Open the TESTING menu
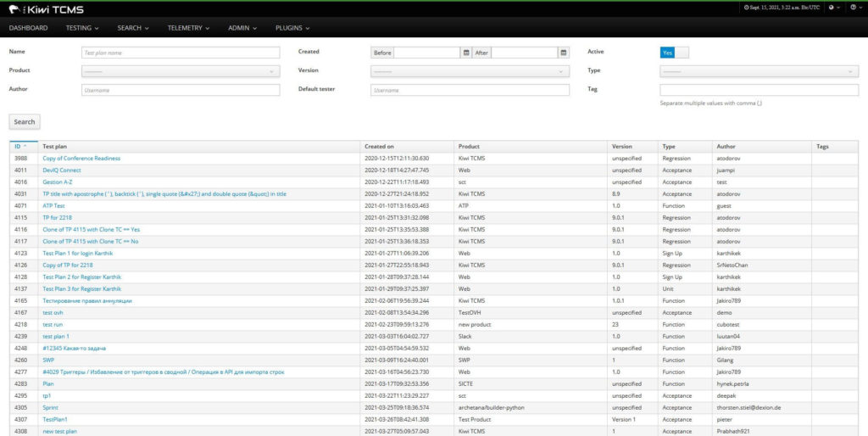The width and height of the screenshot is (868, 436). click(82, 28)
